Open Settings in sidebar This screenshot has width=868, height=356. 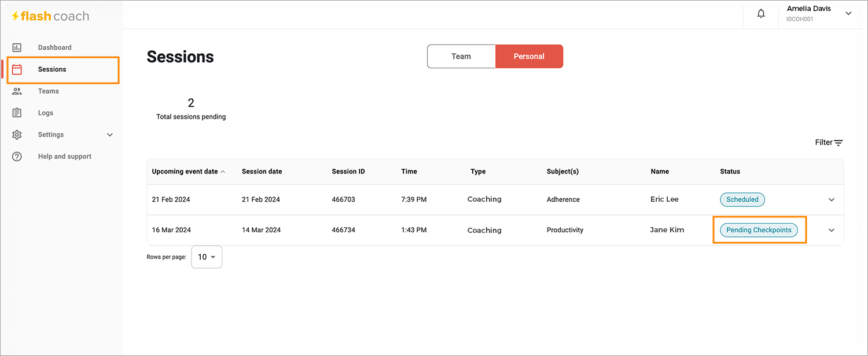(51, 135)
